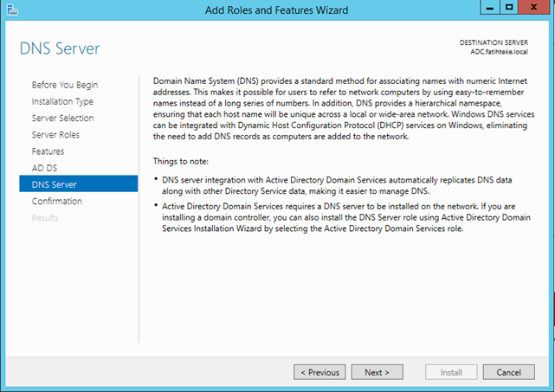
Task: Maximize the wizard window
Action: click(509, 8)
